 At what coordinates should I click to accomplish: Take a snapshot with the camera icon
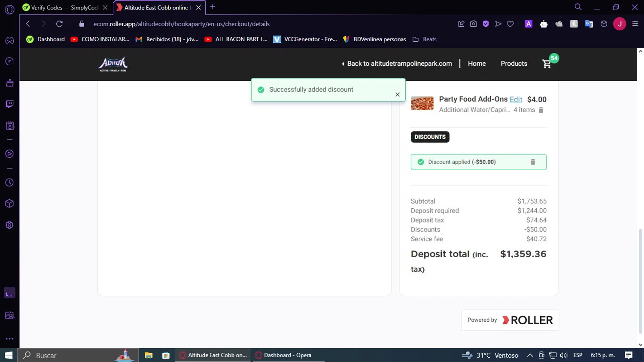(474, 24)
